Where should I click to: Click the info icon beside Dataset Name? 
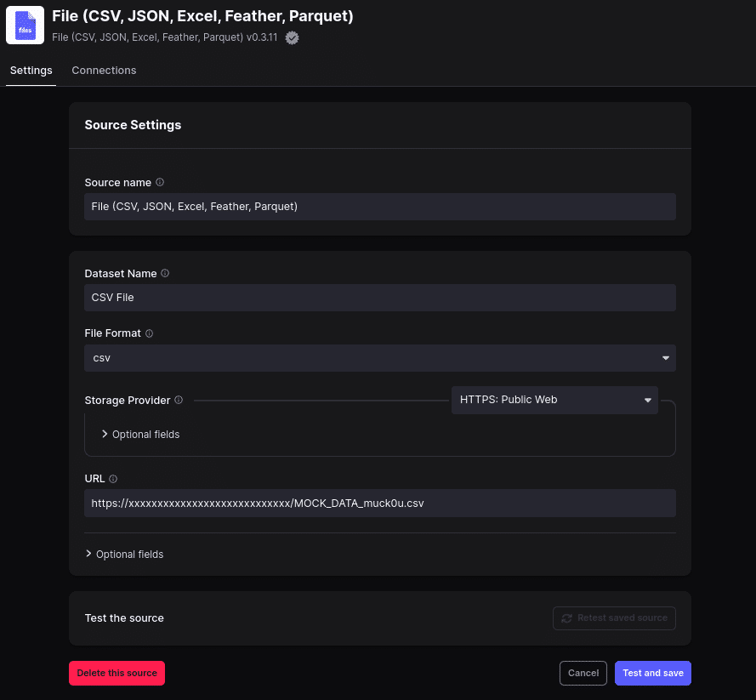coord(165,273)
